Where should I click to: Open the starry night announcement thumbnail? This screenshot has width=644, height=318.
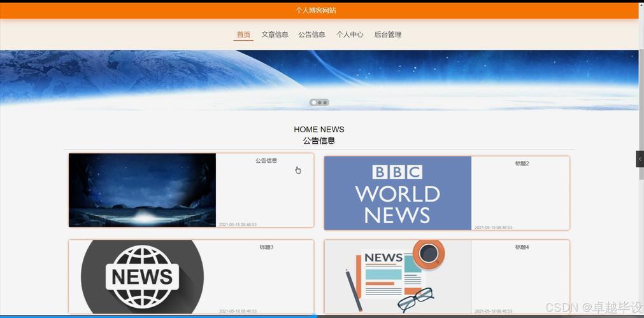click(x=142, y=190)
